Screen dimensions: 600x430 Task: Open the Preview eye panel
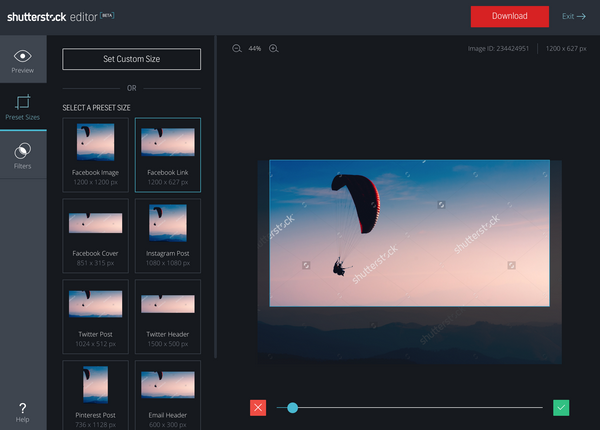click(x=22, y=61)
